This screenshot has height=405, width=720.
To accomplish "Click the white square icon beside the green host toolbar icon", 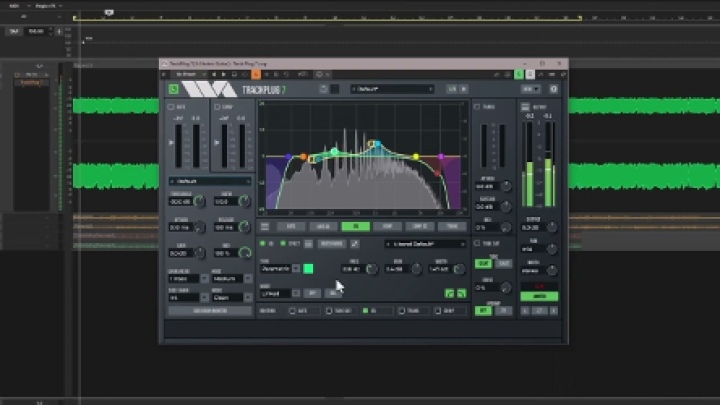I will (529, 74).
